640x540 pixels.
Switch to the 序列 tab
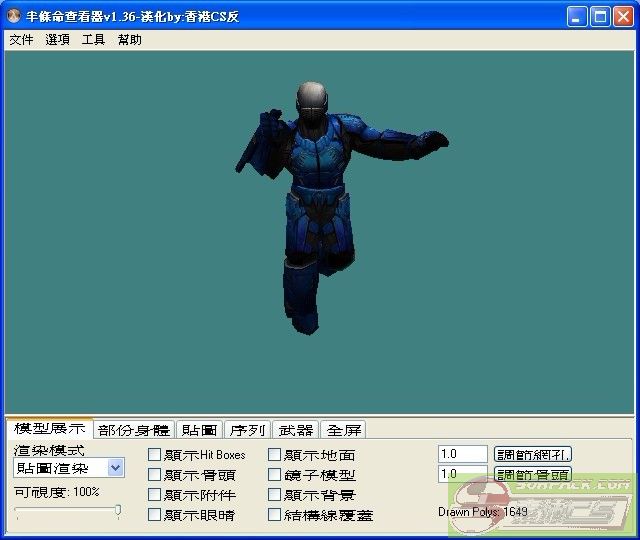tap(247, 430)
